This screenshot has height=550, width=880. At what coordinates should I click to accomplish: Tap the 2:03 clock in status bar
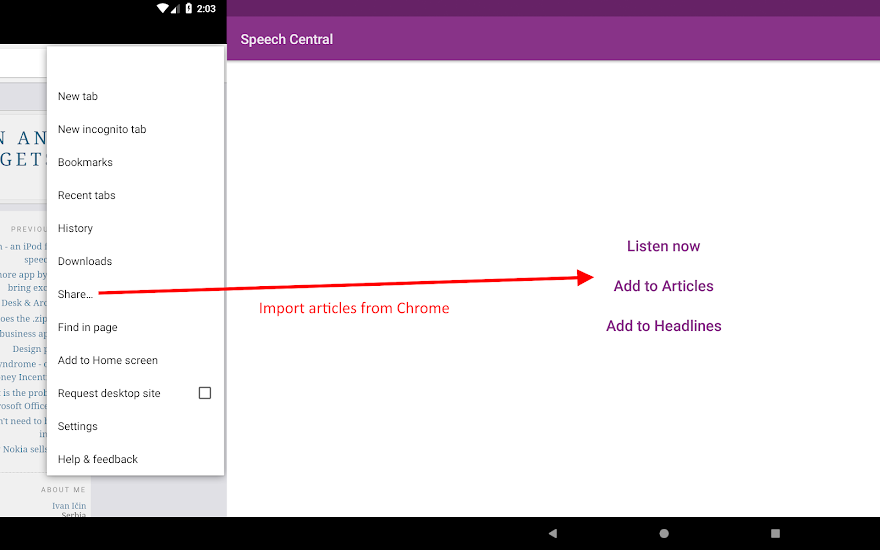tap(206, 8)
